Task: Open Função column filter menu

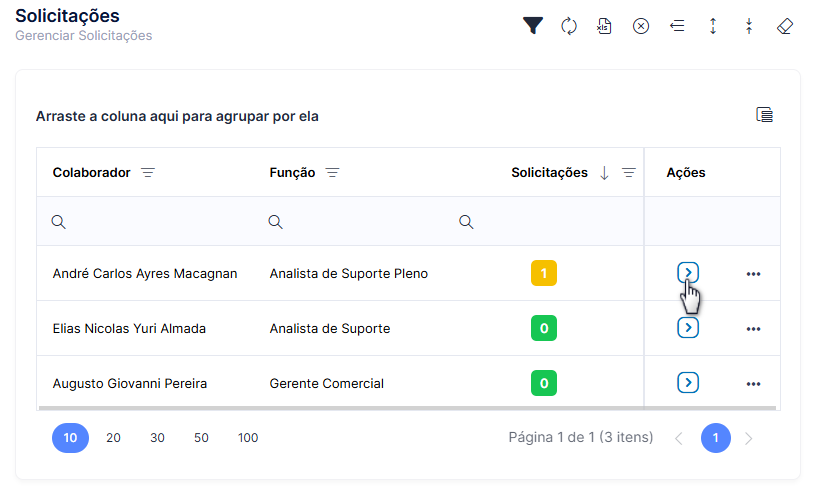Action: coord(332,173)
